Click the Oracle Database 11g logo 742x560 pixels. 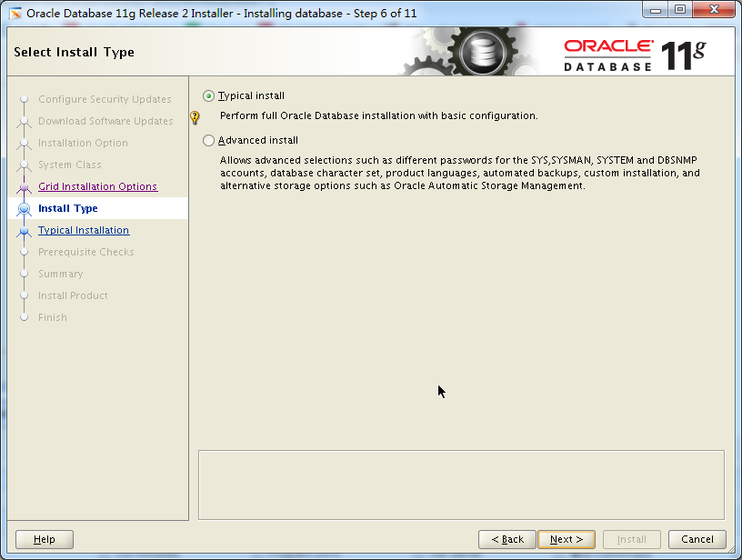(x=635, y=55)
